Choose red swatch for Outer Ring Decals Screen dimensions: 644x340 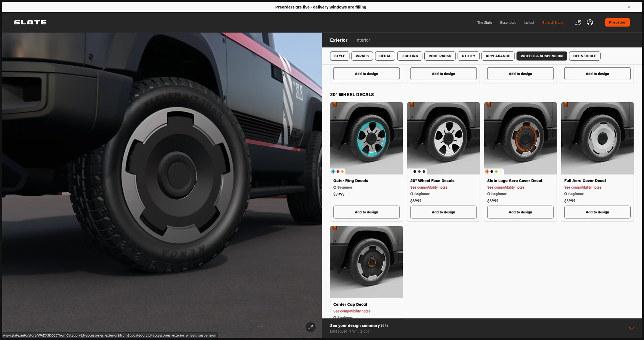click(338, 171)
